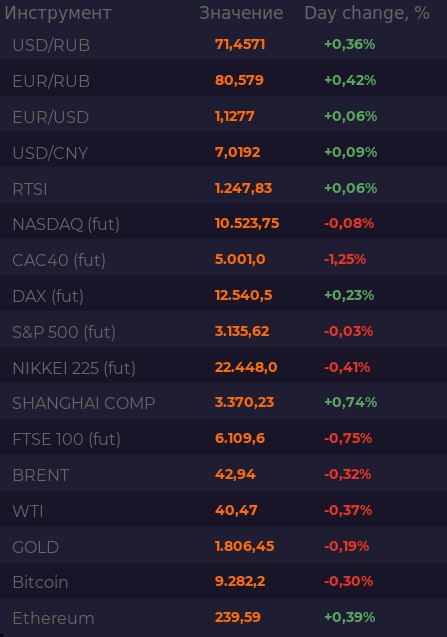Open the EUR/RUB instrument

pyautogui.click(x=224, y=80)
